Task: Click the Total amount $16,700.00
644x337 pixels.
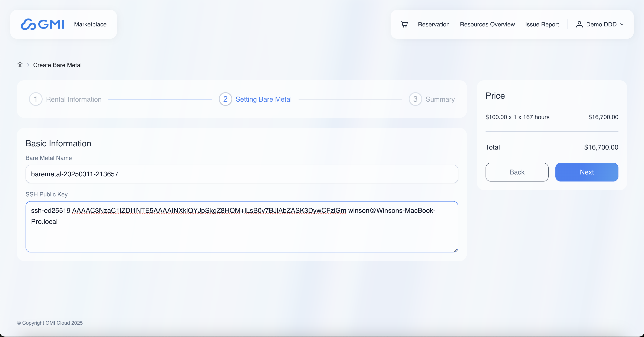Action: click(601, 147)
